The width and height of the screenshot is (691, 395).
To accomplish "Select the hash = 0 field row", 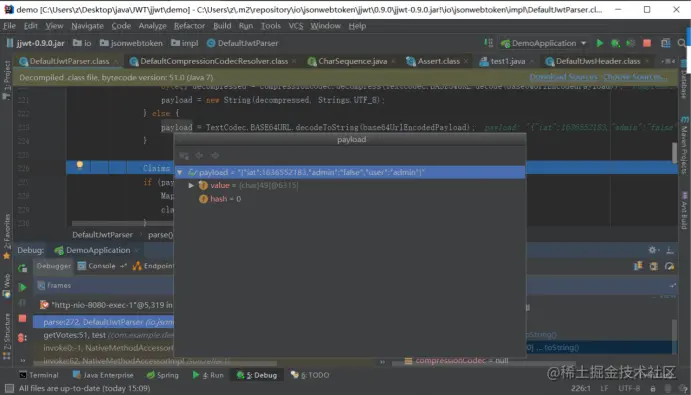I will pos(349,199).
